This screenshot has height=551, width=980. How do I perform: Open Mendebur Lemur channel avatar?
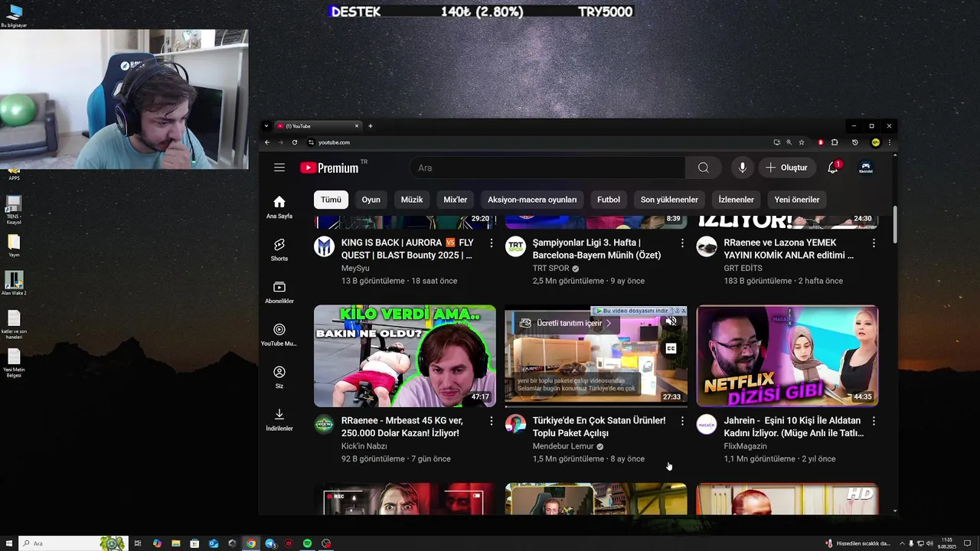click(x=516, y=424)
